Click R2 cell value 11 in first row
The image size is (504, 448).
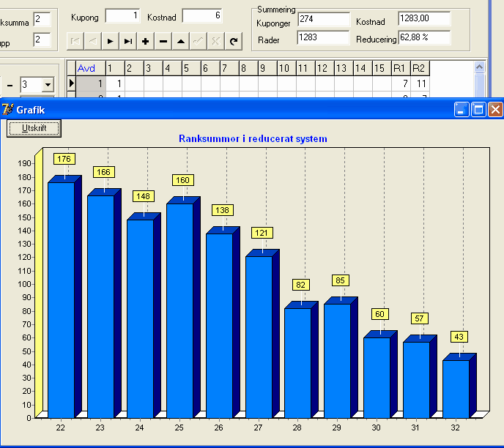[x=420, y=83]
